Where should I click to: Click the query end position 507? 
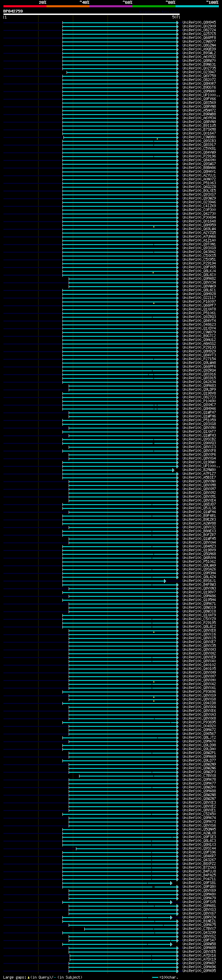point(175,17)
